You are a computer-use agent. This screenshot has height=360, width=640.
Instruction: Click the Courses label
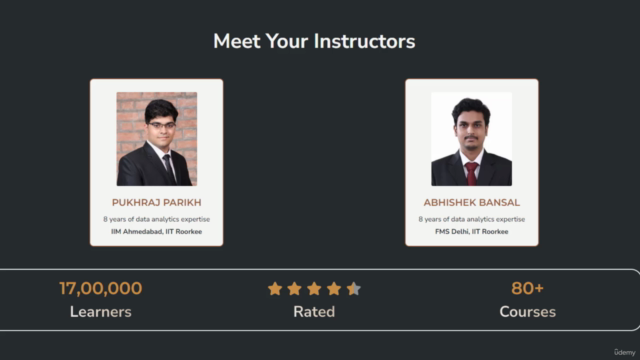tap(527, 312)
